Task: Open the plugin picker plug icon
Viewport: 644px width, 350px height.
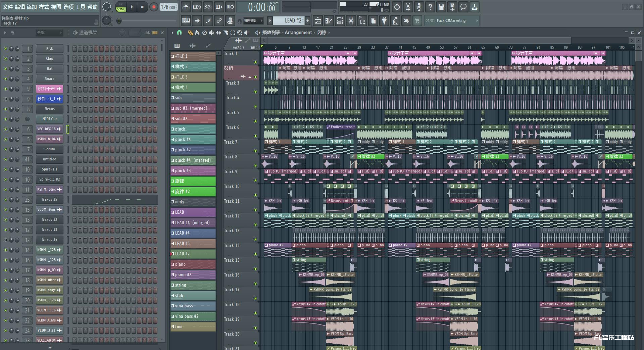Action: click(384, 21)
